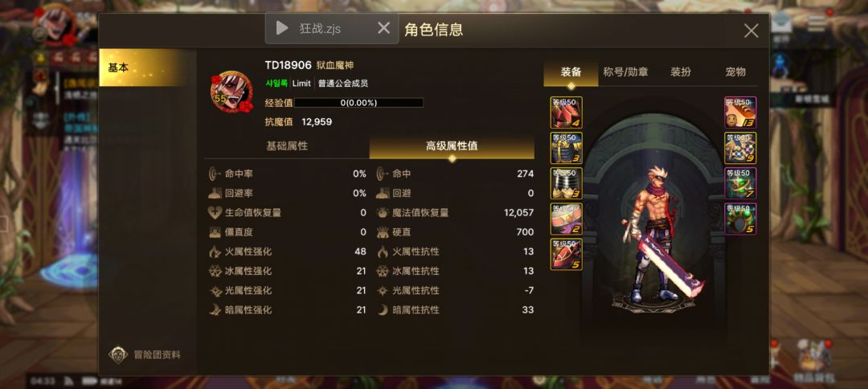Select the 基本 sidebar tab
868x389 pixels.
[148, 68]
